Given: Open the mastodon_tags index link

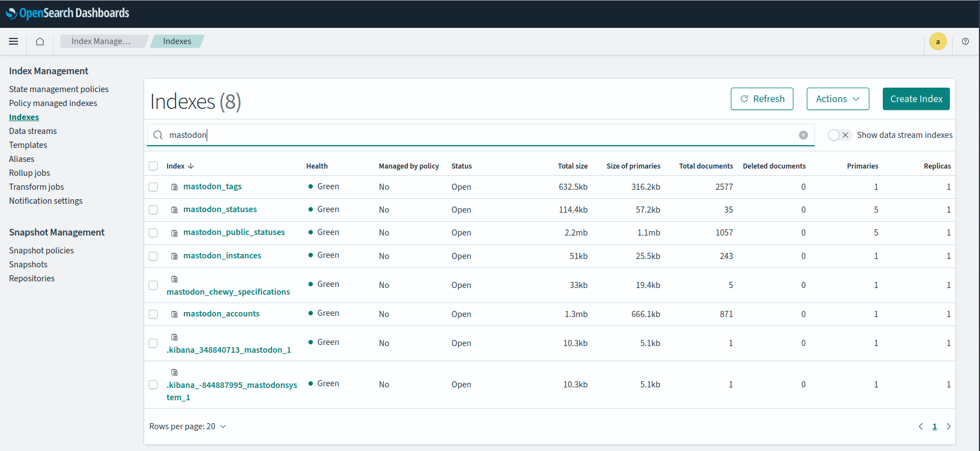Looking at the screenshot, I should (212, 186).
